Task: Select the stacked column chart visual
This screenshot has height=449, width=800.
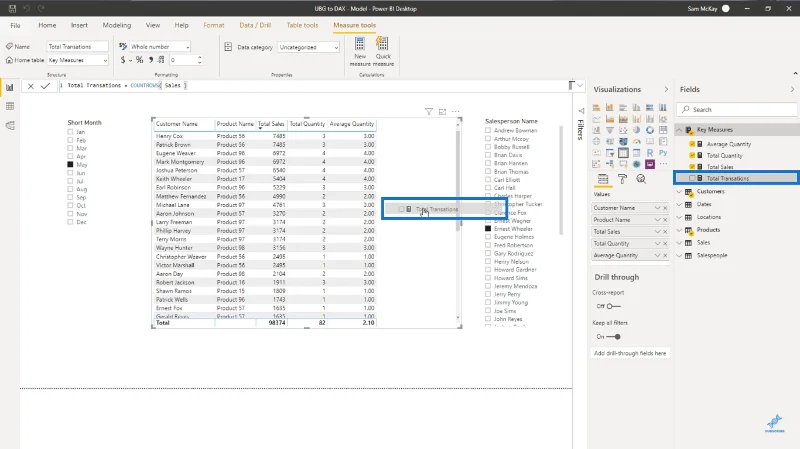Action: (609, 108)
